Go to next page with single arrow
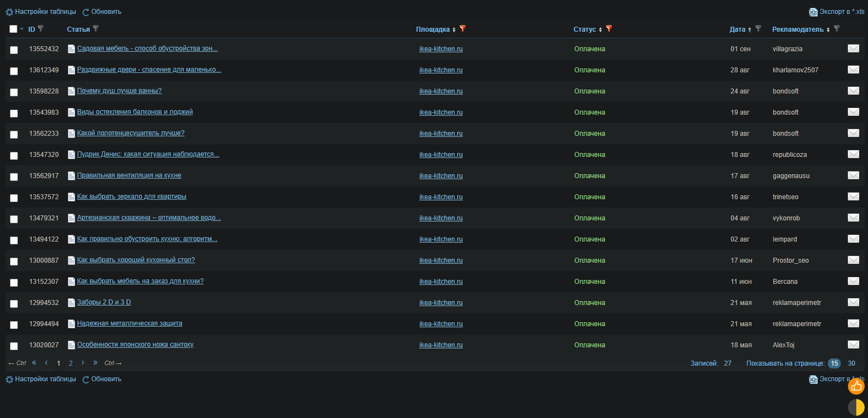This screenshot has height=418, width=868. coord(83,363)
